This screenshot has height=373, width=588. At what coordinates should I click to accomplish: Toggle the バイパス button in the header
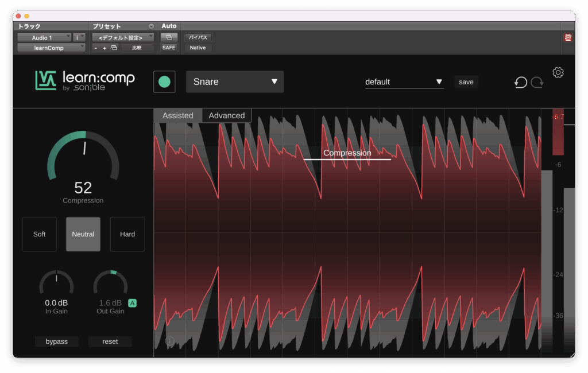[x=198, y=37]
